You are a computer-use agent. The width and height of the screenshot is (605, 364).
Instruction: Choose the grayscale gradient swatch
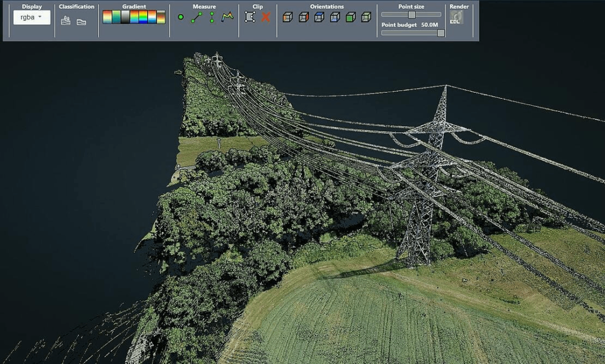(125, 17)
